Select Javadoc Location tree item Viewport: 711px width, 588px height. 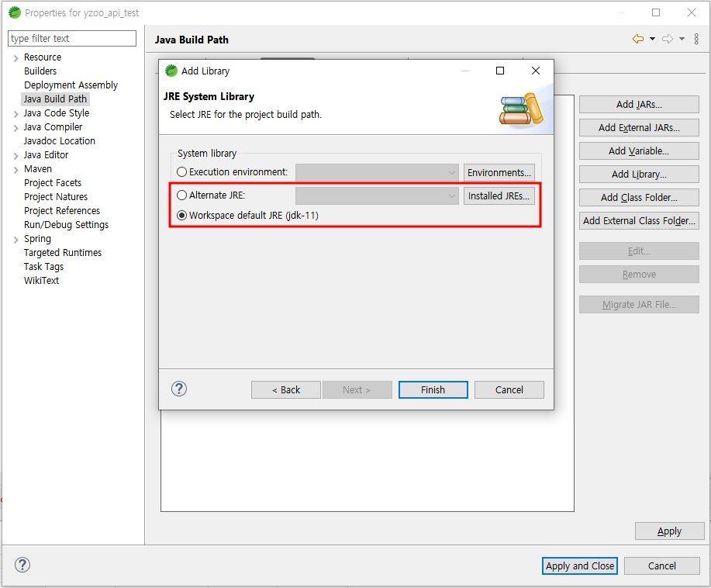pyautogui.click(x=60, y=140)
